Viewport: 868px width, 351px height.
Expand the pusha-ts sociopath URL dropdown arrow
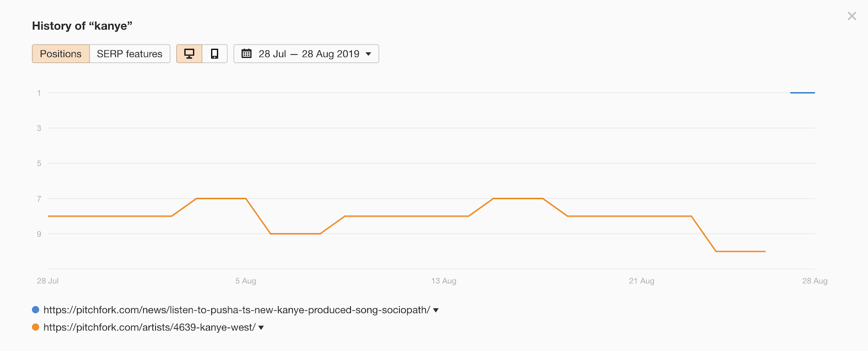[436, 310]
